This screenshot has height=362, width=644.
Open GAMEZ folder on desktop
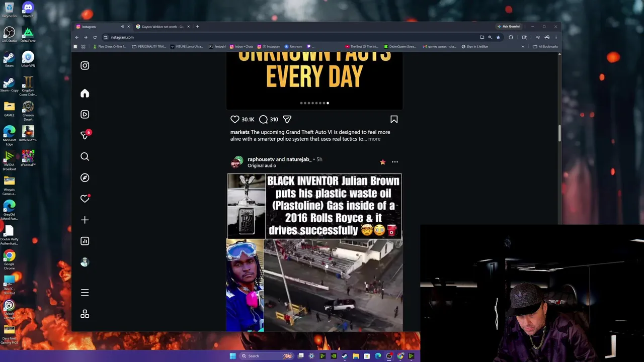pos(9,109)
